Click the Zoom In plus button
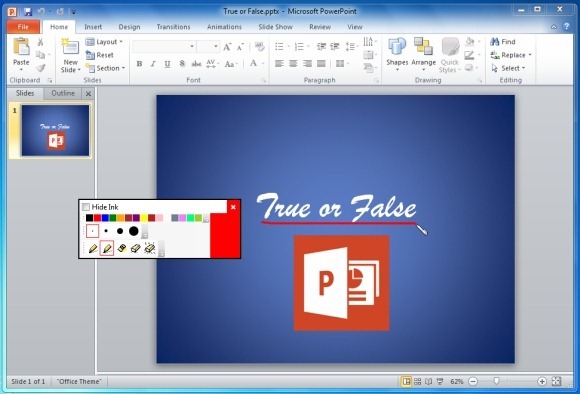580x394 pixels. pos(542,381)
